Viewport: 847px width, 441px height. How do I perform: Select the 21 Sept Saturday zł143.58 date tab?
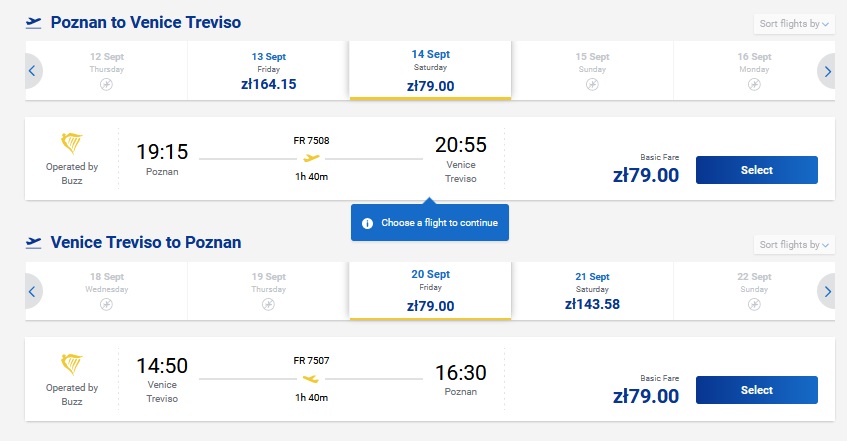tap(592, 291)
